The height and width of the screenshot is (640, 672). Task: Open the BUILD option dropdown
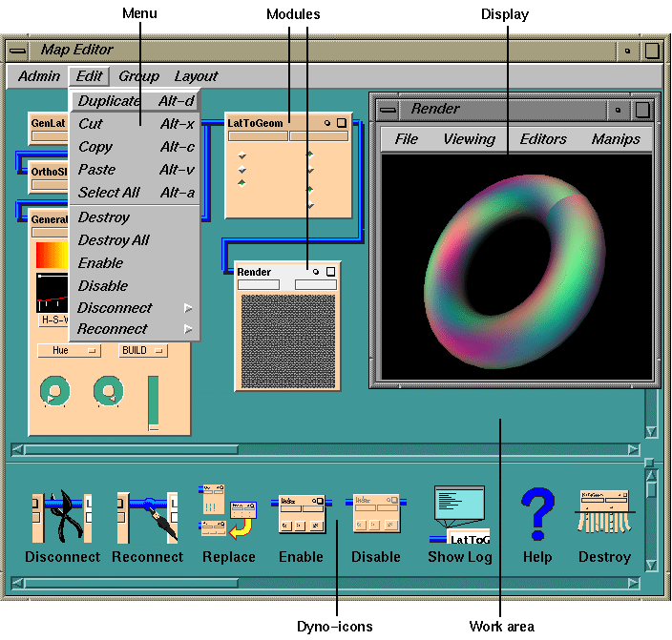(x=142, y=351)
